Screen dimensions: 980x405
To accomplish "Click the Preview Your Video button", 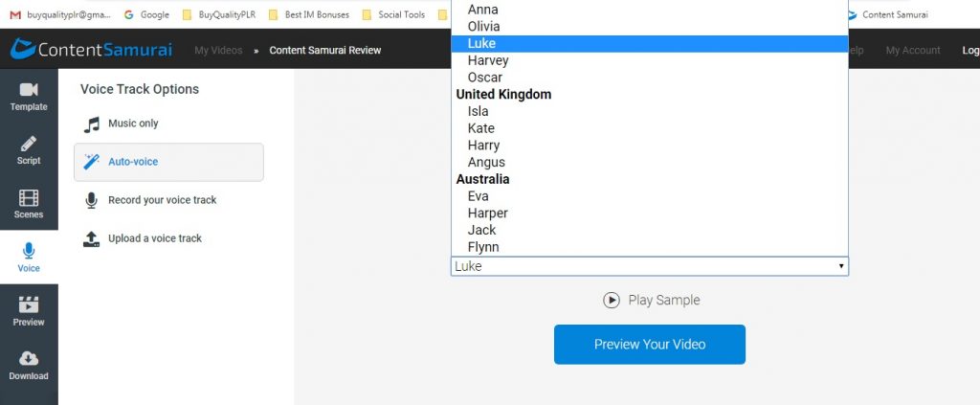I will (x=650, y=345).
